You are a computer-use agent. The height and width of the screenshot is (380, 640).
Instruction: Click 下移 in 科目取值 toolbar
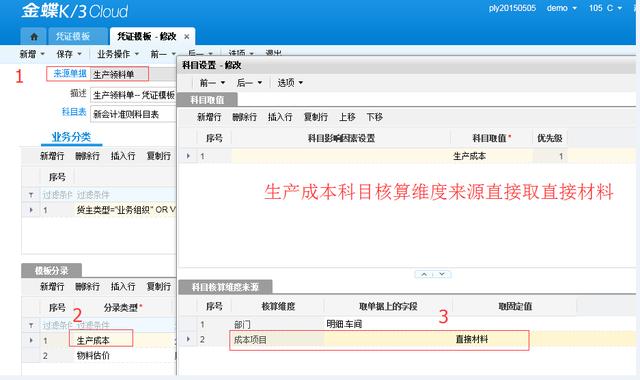tap(375, 117)
